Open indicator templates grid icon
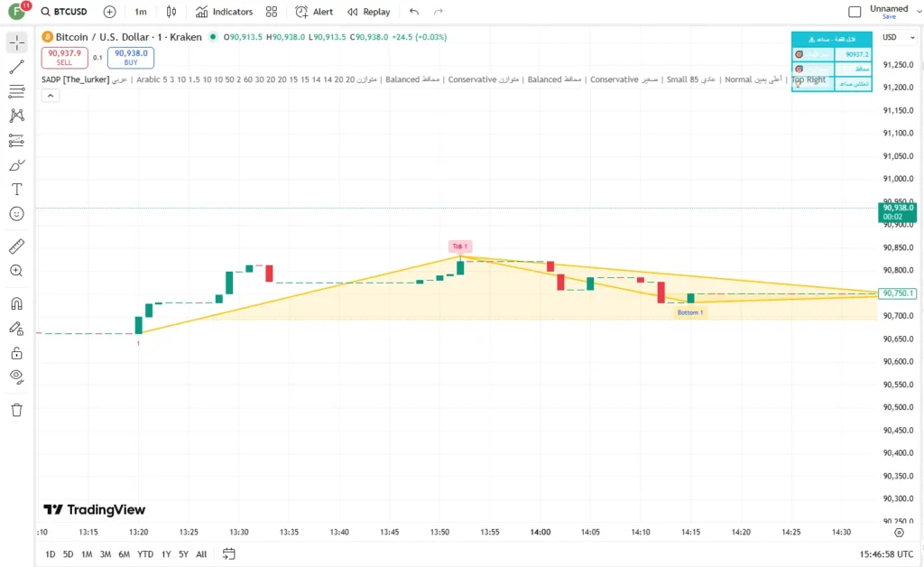 (x=271, y=12)
